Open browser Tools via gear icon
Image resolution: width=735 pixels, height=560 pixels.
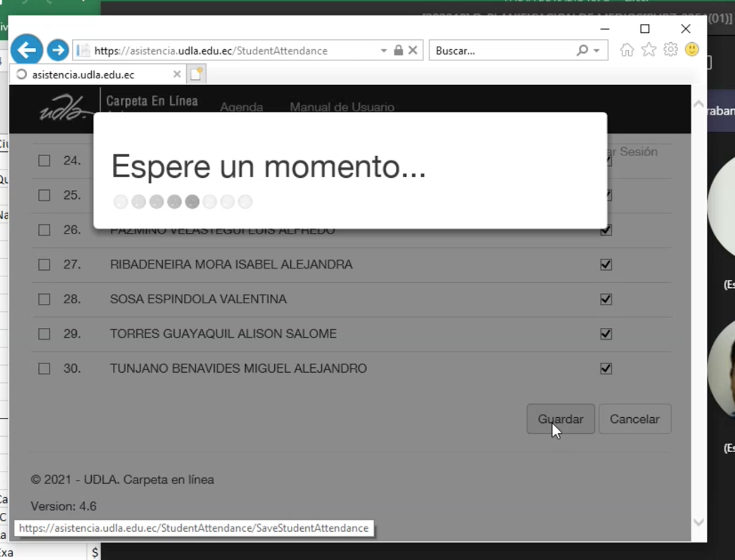[x=671, y=50]
